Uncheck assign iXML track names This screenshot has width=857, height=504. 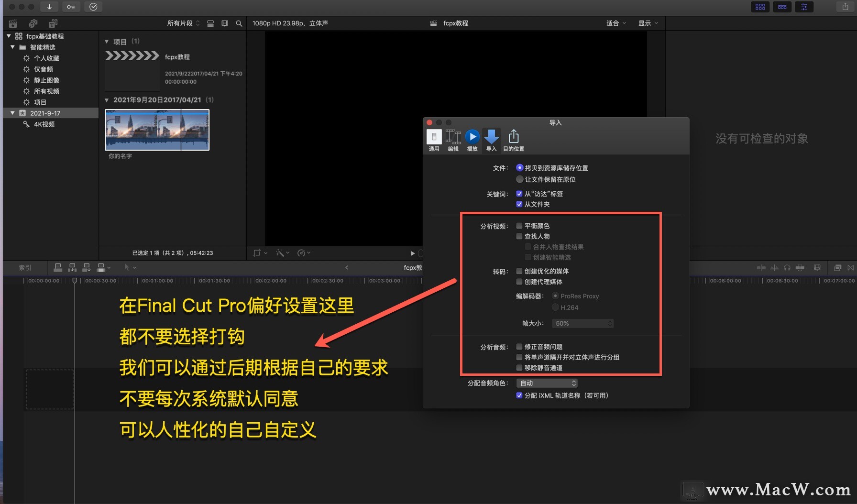click(x=519, y=395)
